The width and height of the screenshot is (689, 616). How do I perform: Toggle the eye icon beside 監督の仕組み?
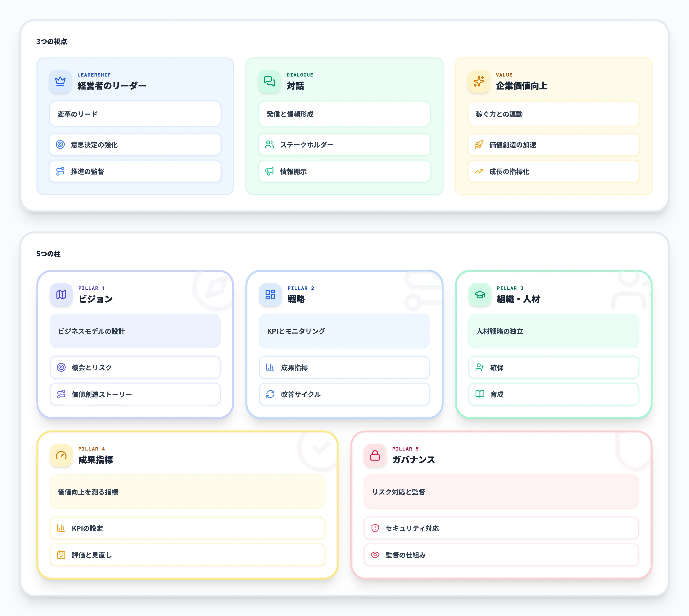(x=375, y=555)
